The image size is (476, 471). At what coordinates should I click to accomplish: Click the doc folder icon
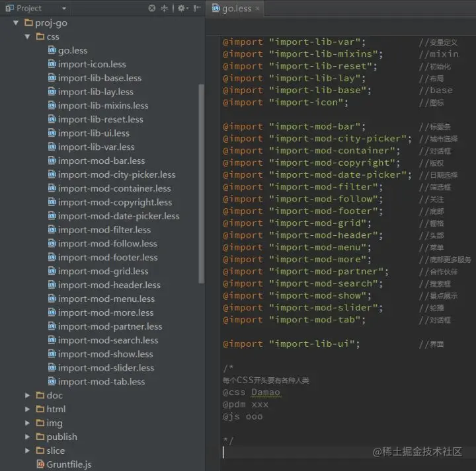40,395
